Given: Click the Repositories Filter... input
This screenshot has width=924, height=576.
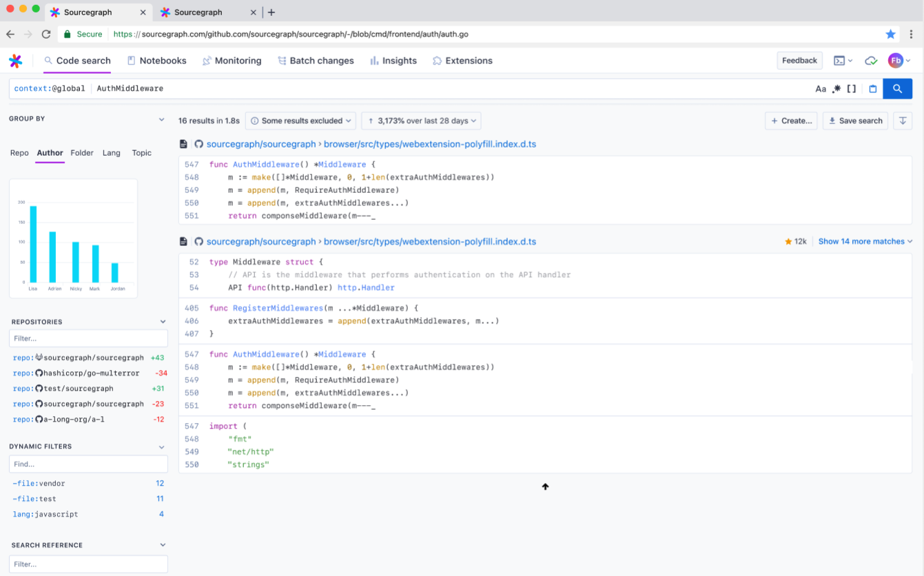Looking at the screenshot, I should click(88, 338).
